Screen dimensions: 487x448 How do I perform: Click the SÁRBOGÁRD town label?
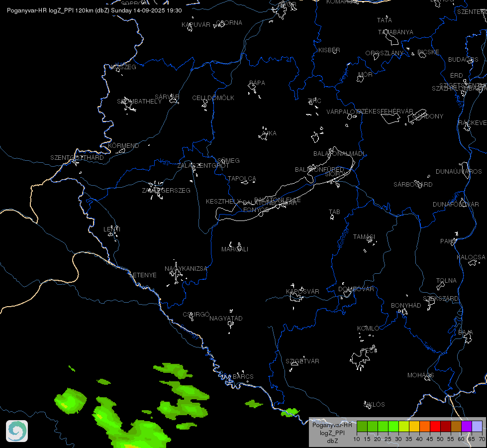pyautogui.click(x=413, y=185)
